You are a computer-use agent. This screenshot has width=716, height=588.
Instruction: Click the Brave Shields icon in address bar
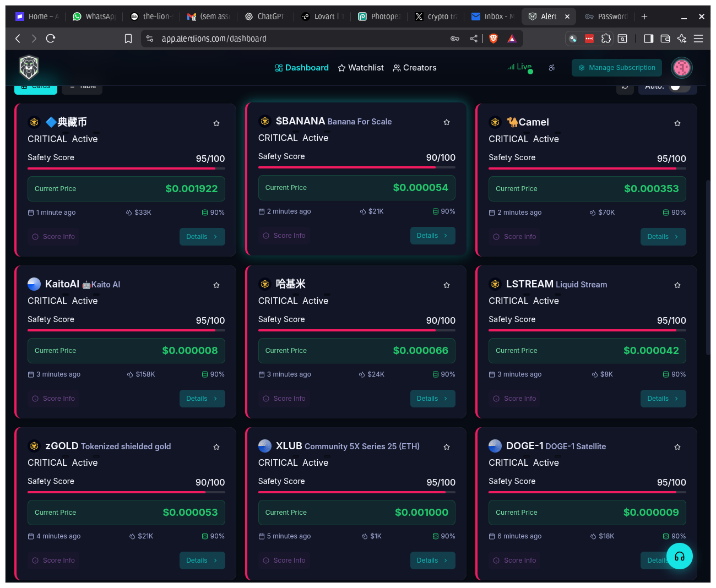click(493, 39)
